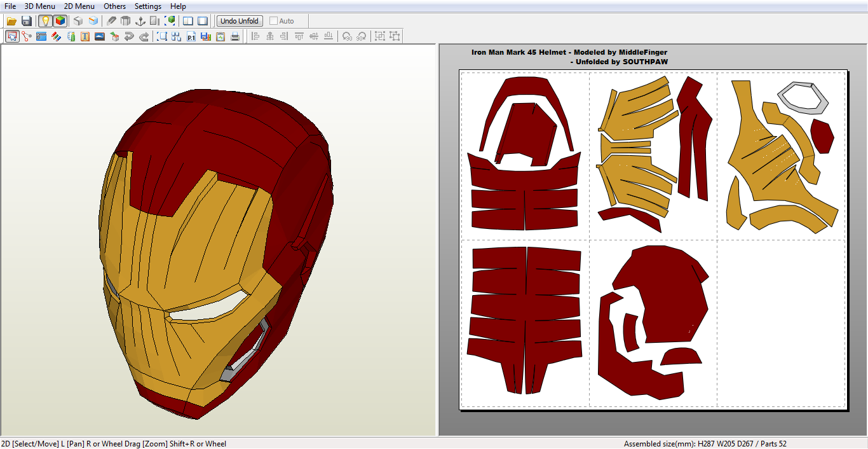Click the Align Bottom icon
The height and width of the screenshot is (449, 868).
pyautogui.click(x=329, y=36)
